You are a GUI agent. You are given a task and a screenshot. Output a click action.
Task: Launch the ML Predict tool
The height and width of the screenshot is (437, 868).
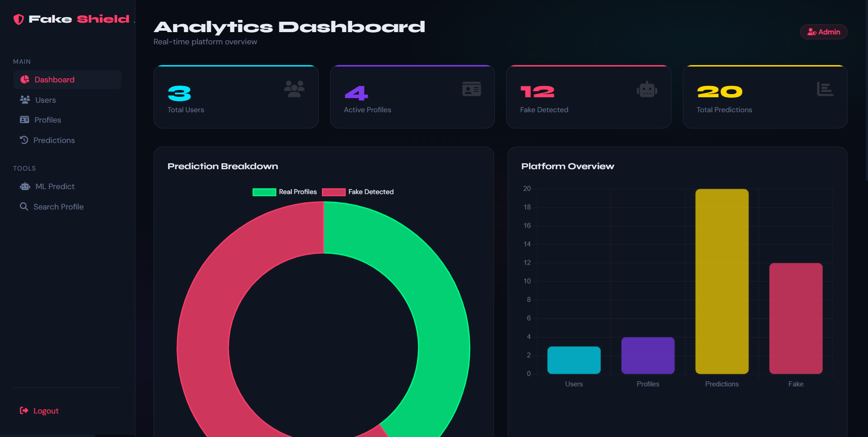coord(67,186)
